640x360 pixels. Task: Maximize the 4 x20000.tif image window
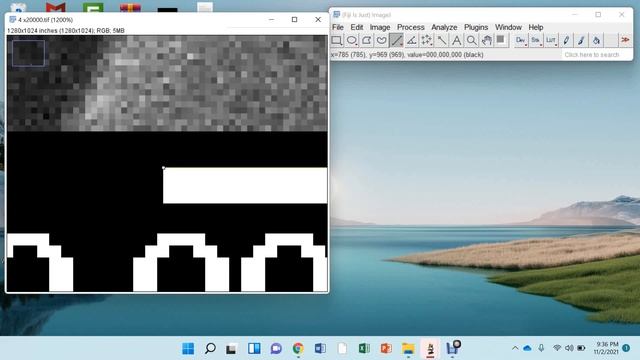[x=294, y=20]
